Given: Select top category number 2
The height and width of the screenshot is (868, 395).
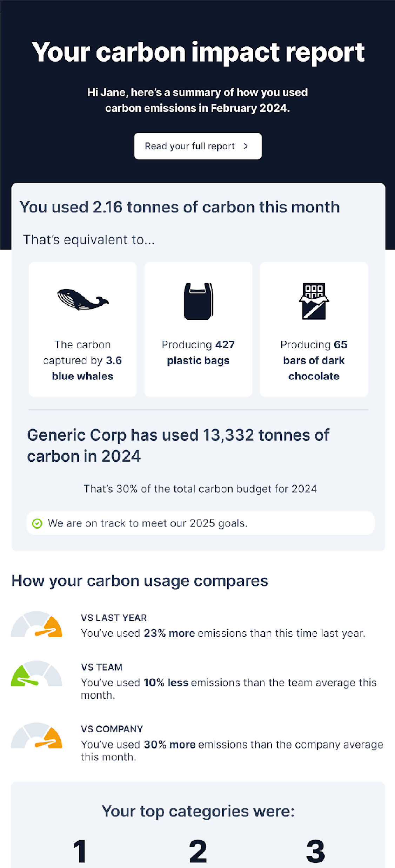Looking at the screenshot, I should click(x=198, y=851).
